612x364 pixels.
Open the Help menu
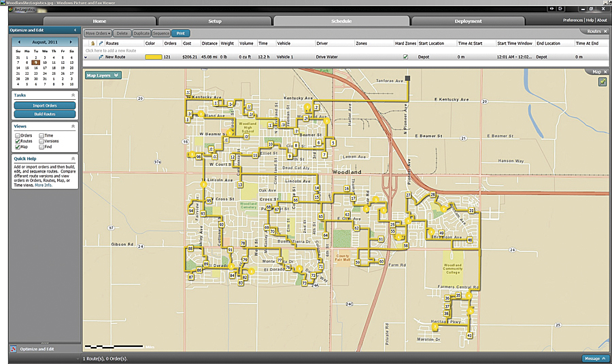[x=590, y=20]
